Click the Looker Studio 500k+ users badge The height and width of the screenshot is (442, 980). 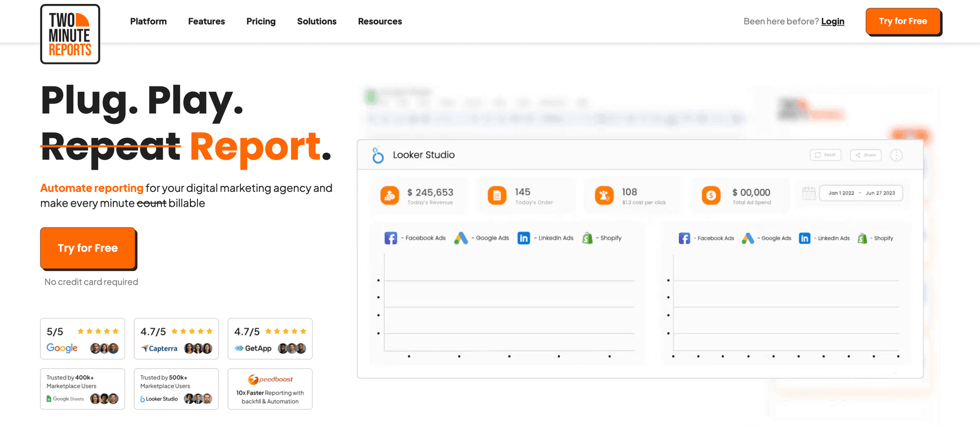tap(176, 389)
